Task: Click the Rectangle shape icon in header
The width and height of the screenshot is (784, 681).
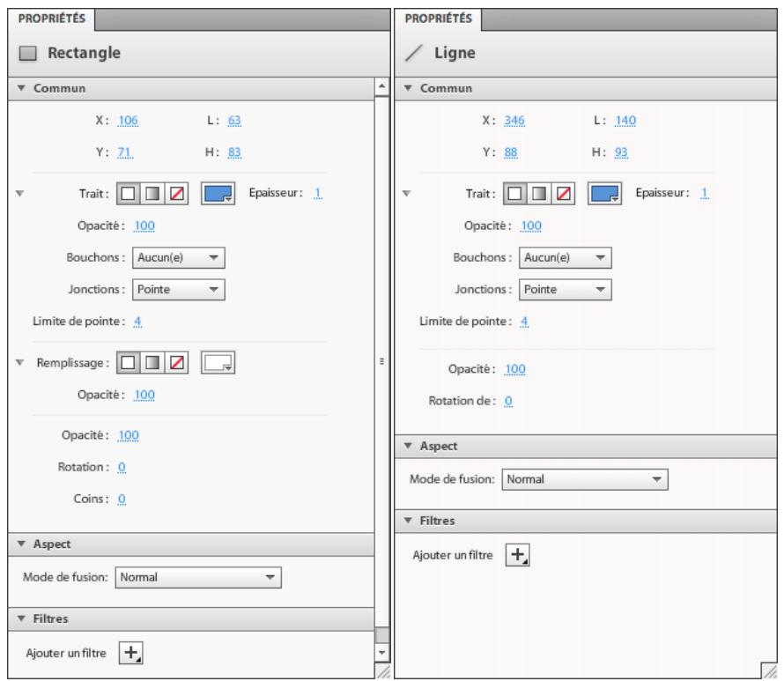Action: [28, 53]
